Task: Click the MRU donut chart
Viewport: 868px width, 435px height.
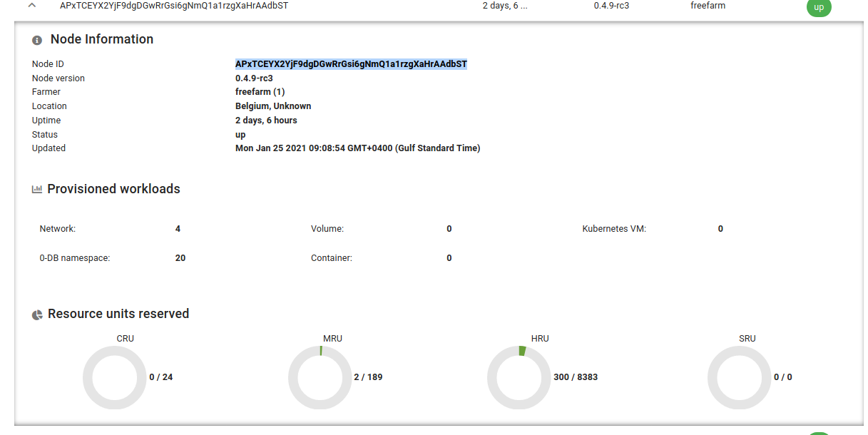Action: pos(320,377)
